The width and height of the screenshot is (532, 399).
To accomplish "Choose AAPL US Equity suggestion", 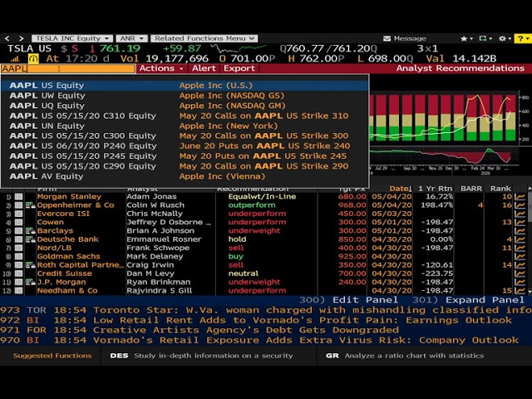I will 185,86.
